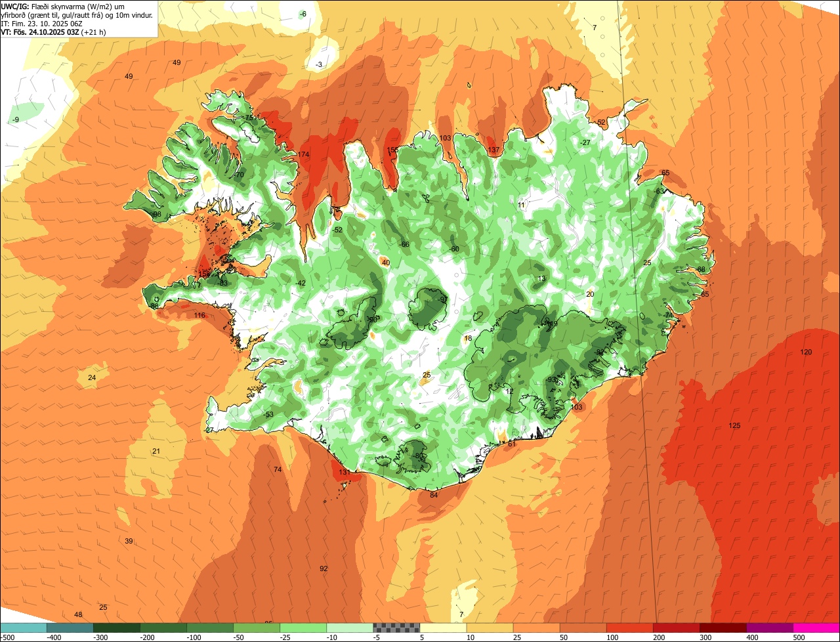Click the 24 value label

(x=92, y=377)
